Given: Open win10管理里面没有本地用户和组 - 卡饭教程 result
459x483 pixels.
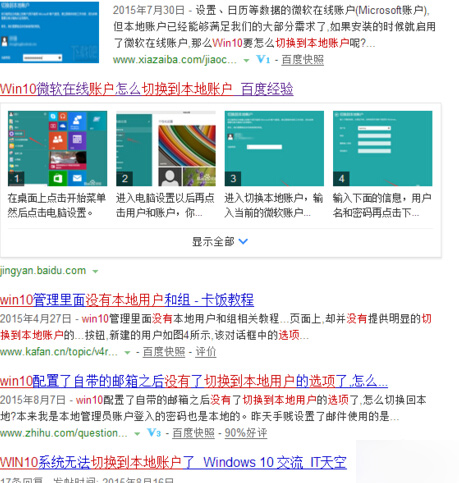Looking at the screenshot, I should point(127,300).
